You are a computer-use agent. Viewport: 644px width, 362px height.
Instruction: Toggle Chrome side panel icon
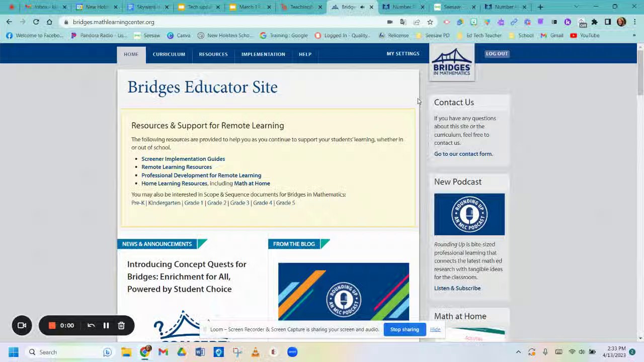click(x=608, y=22)
